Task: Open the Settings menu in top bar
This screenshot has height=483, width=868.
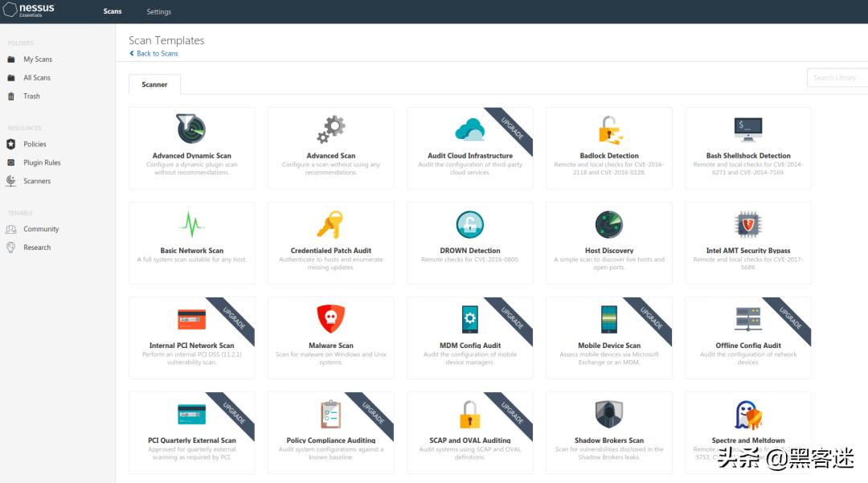Action: [158, 12]
